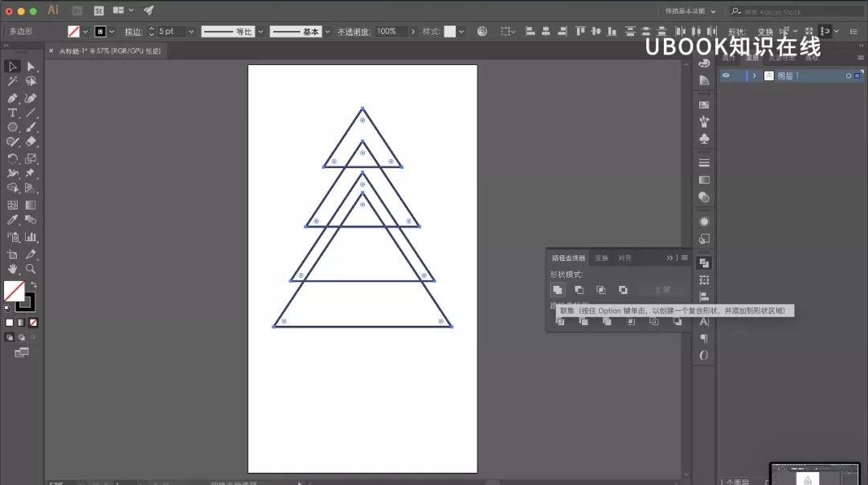
Task: Click the Exclude shape mode icon
Action: [x=623, y=290]
